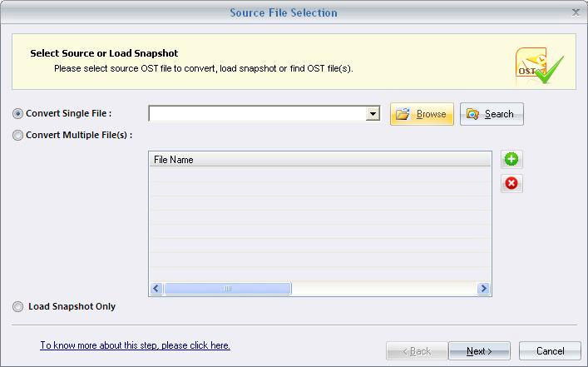This screenshot has height=367, width=588.
Task: Select the Convert Single File option
Action: tap(18, 113)
